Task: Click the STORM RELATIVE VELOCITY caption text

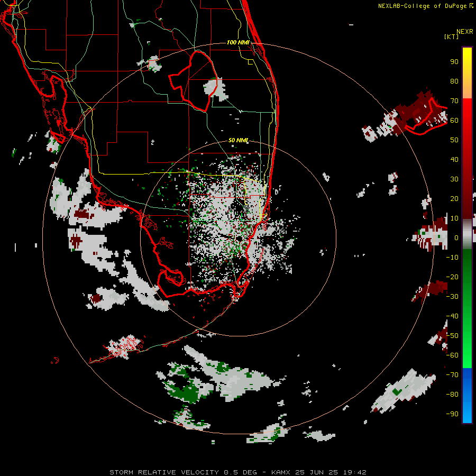Action: coord(164,472)
